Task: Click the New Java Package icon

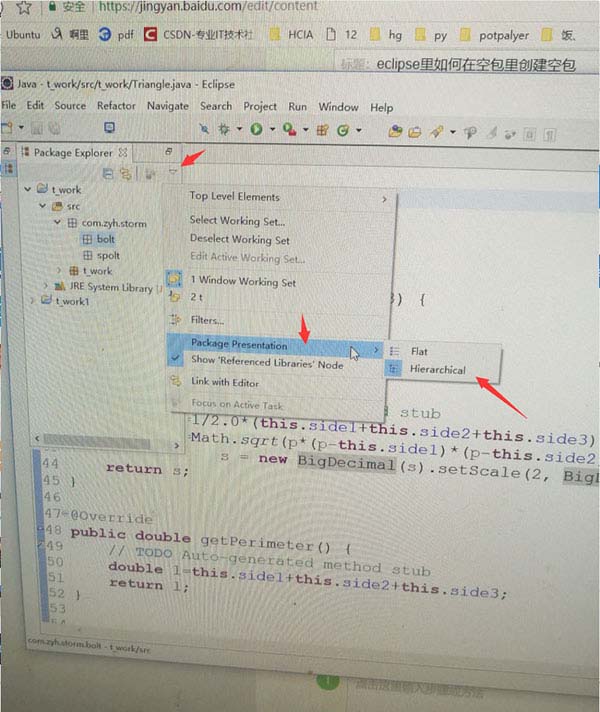Action: coord(322,131)
